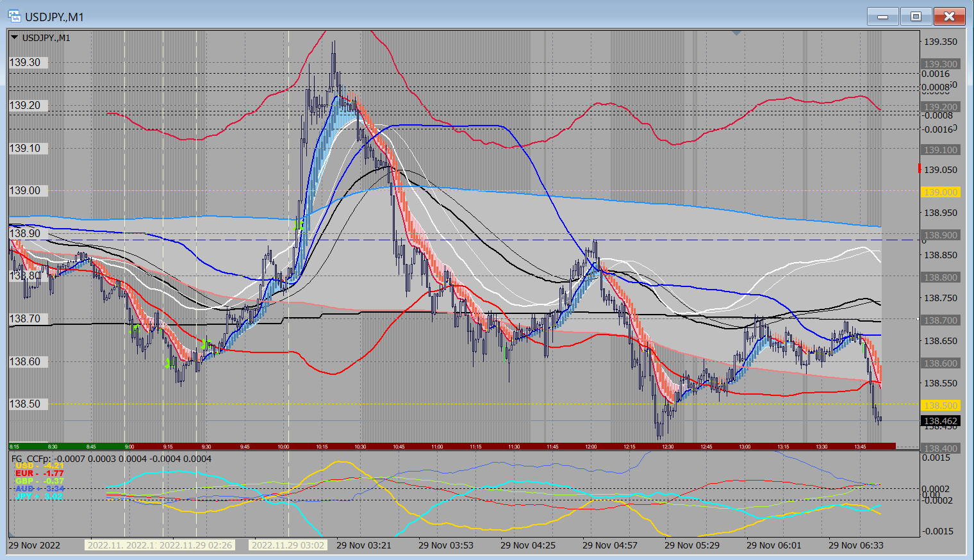This screenshot has width=974, height=560.
Task: Click the 29 Nov 04:25 time label
Action: [x=528, y=545]
